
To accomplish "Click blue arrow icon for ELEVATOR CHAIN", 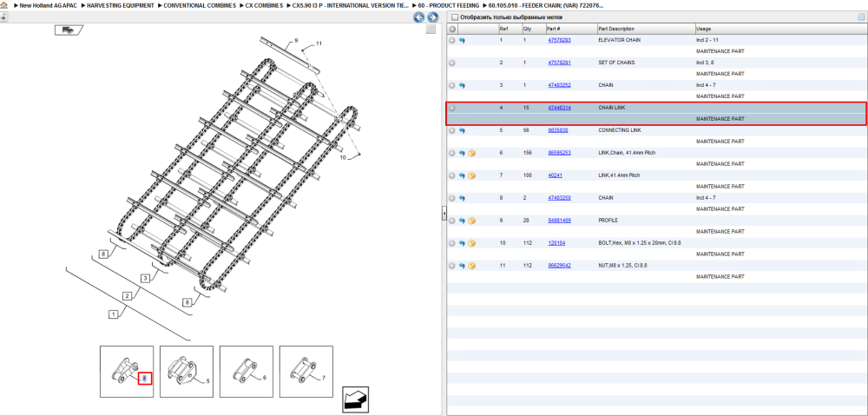I will tap(463, 41).
